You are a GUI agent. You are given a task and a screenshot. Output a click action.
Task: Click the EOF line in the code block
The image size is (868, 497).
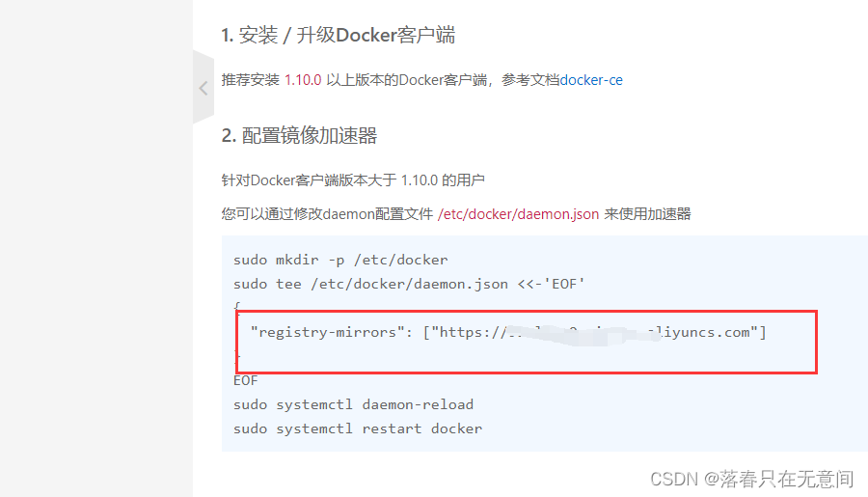[246, 380]
